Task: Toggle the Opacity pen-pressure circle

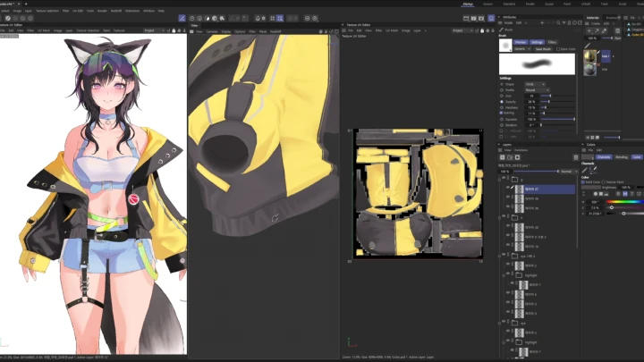Action: pyautogui.click(x=502, y=101)
